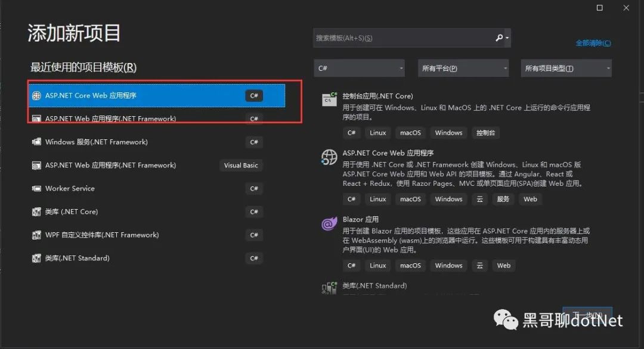Click the C# badge on Windows 服务 row
The width and height of the screenshot is (644, 349).
coord(254,142)
